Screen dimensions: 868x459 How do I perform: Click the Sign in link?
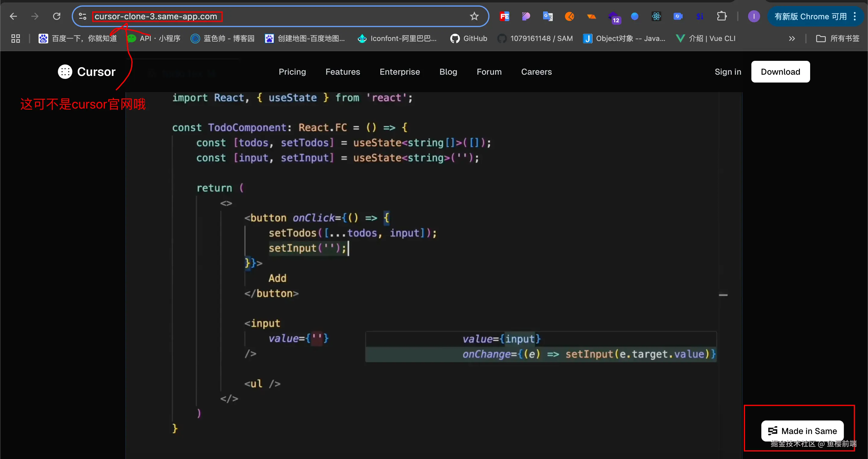coord(728,72)
